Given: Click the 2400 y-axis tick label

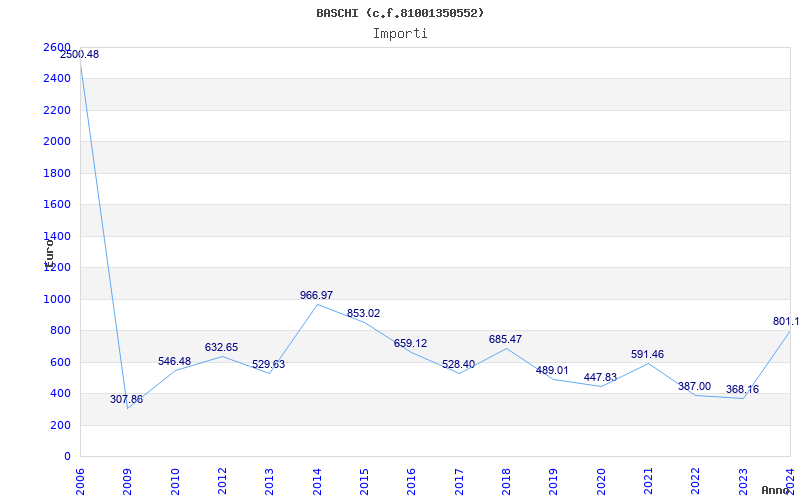Looking at the screenshot, I should coord(57,79).
